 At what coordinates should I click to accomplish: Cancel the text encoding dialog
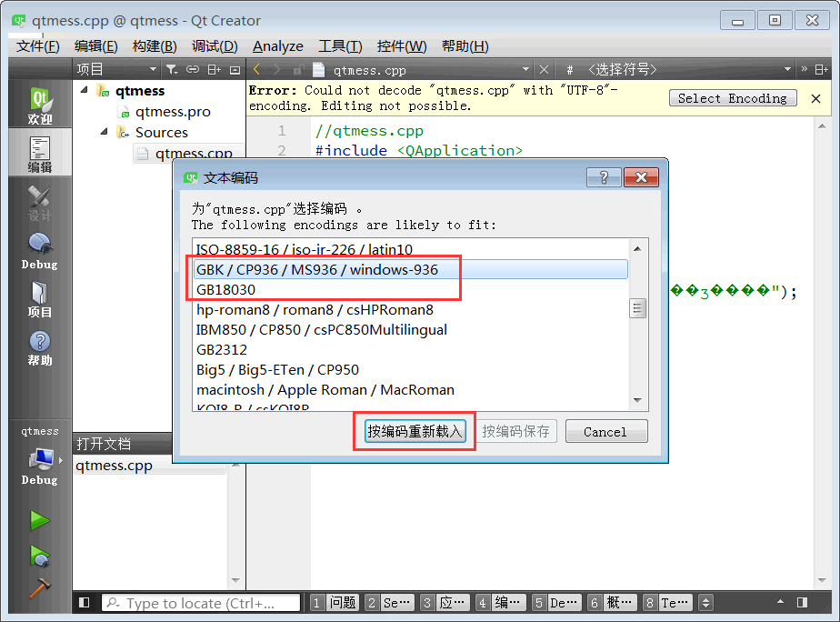coord(605,431)
